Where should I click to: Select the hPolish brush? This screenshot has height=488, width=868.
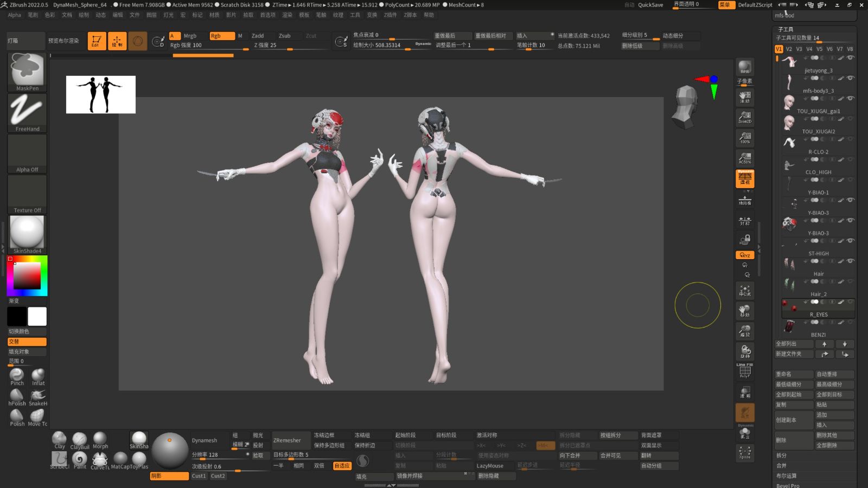click(17, 397)
